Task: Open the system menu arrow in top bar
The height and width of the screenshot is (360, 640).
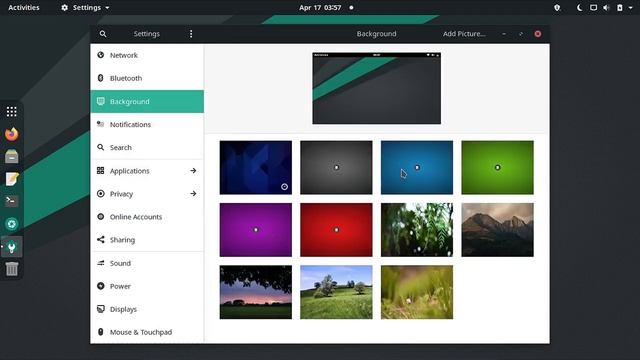Action: point(631,7)
